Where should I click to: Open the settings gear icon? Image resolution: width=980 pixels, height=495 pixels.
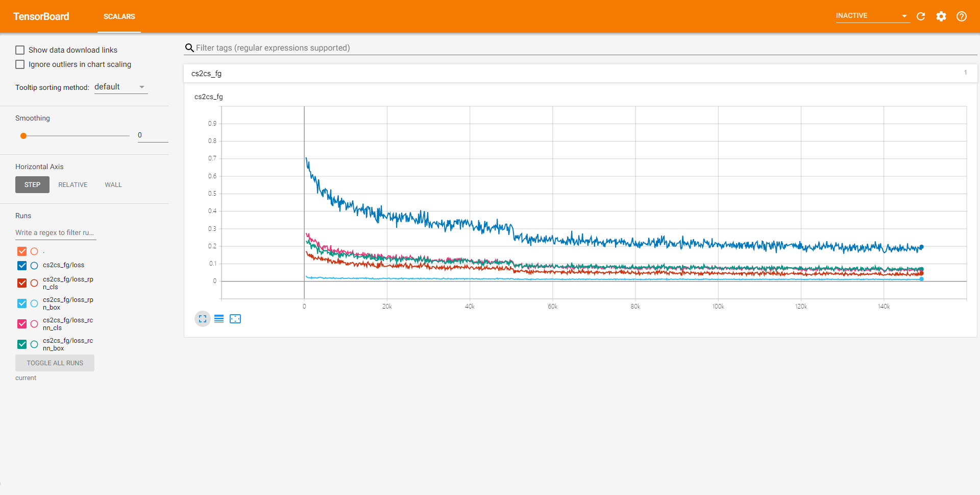pos(941,16)
